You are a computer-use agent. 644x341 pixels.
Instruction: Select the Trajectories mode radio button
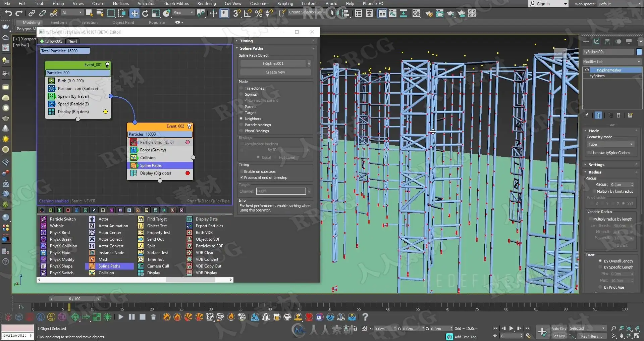(x=241, y=88)
